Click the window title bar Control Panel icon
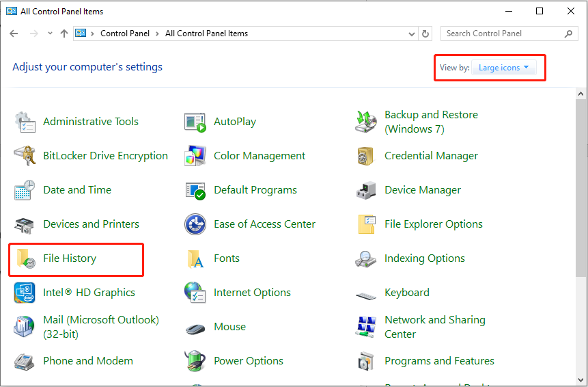588x387 pixels. 12,11
